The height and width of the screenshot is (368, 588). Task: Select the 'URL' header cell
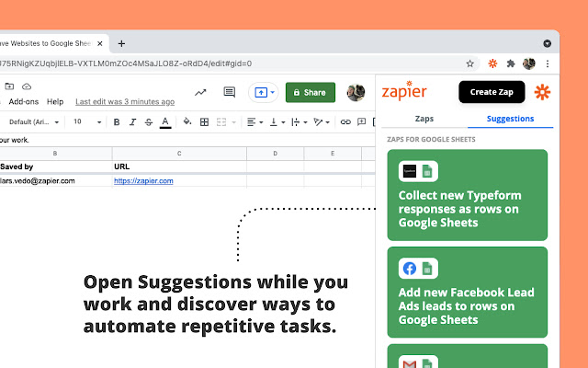click(x=179, y=167)
